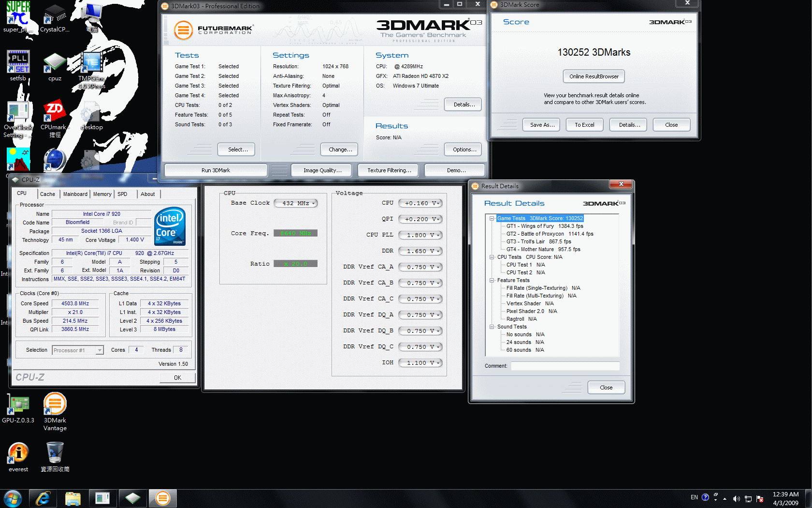Open Internet Explorer from the taskbar

[43, 498]
